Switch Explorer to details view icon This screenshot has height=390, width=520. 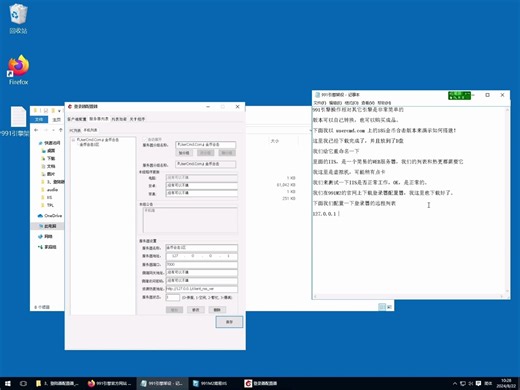pyautogui.click(x=382, y=307)
